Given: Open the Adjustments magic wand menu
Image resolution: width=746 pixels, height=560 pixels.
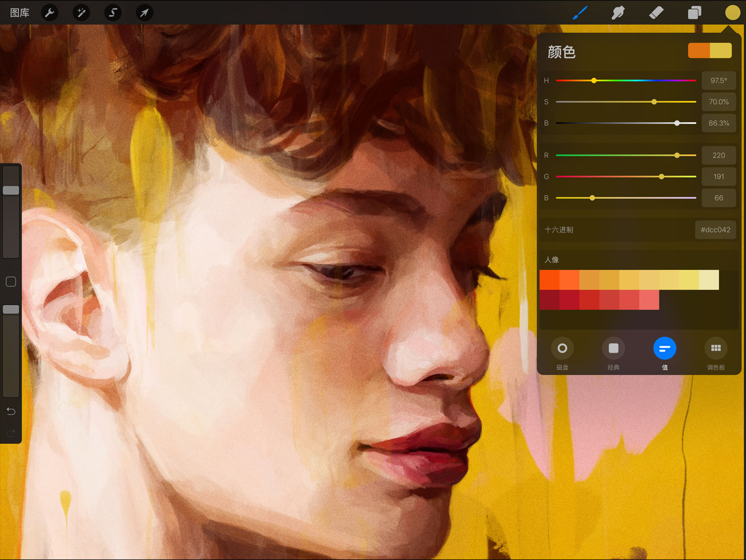Looking at the screenshot, I should [x=81, y=13].
